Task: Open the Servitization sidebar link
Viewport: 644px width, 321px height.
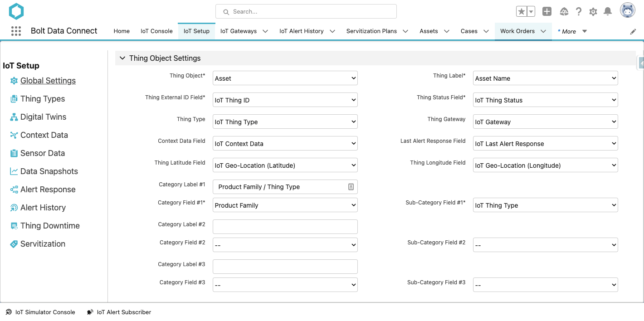Action: [43, 244]
